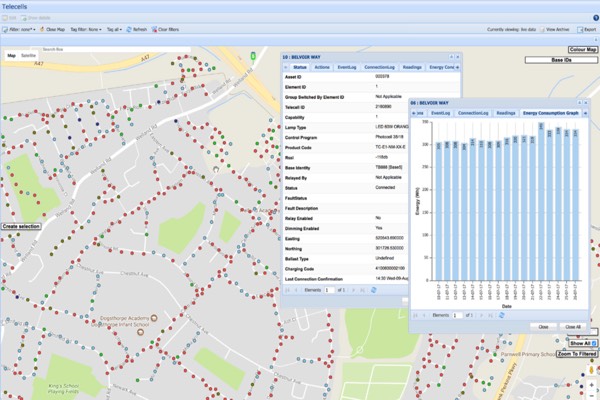Expand the Tag filter: None dropdown

86,29
